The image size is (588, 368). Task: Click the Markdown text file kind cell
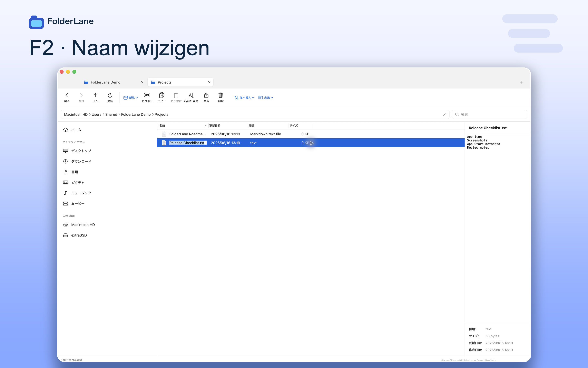(x=266, y=134)
